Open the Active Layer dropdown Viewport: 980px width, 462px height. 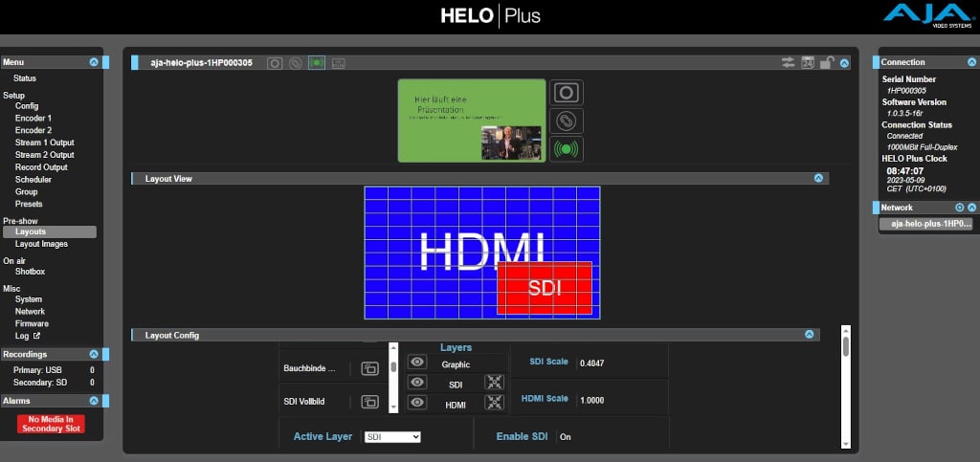click(392, 436)
